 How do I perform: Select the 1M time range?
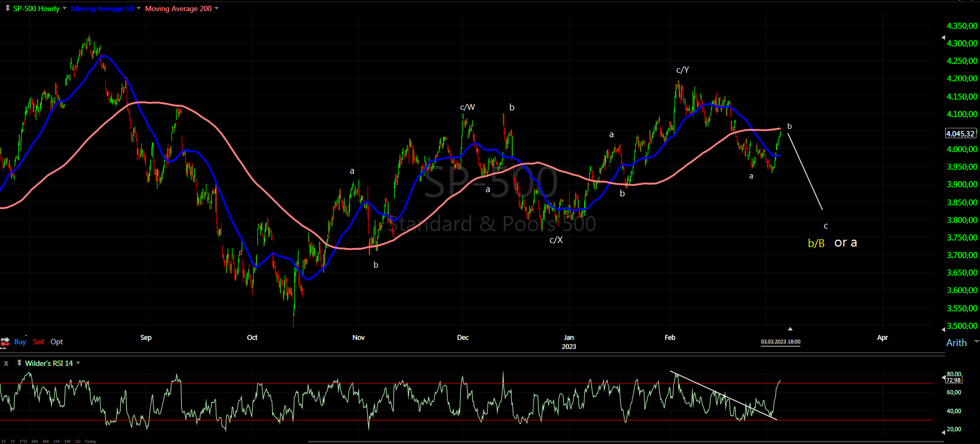[57, 441]
